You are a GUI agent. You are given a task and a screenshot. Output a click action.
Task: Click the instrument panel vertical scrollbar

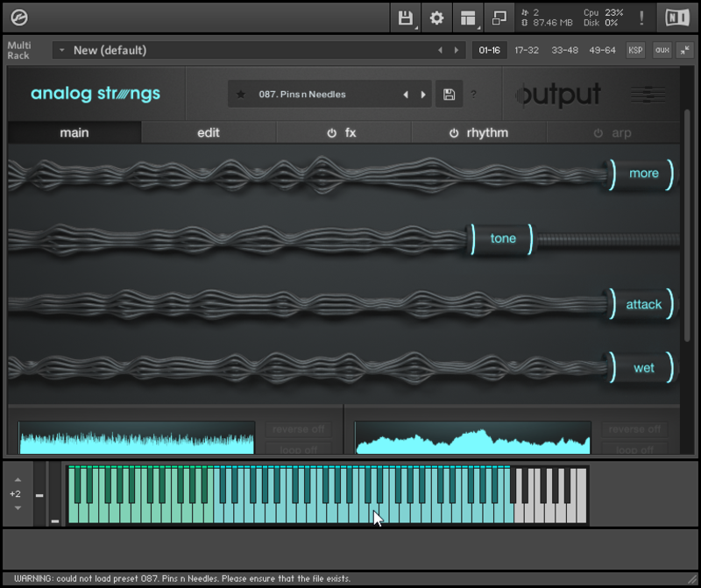coord(687,226)
